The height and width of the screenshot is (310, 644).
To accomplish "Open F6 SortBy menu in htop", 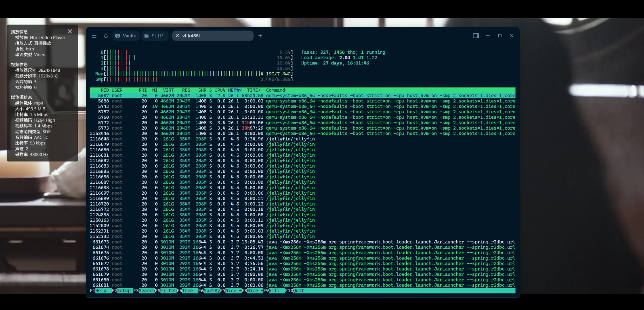I will click(x=212, y=291).
